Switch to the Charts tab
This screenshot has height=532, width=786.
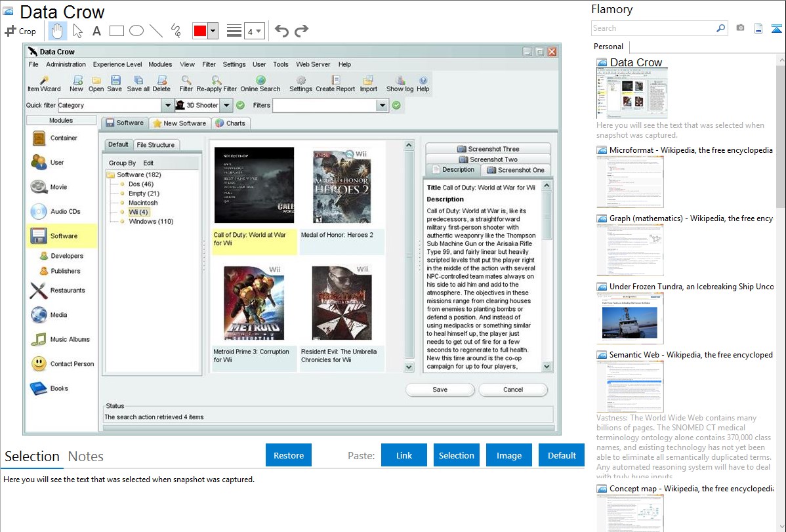(230, 123)
